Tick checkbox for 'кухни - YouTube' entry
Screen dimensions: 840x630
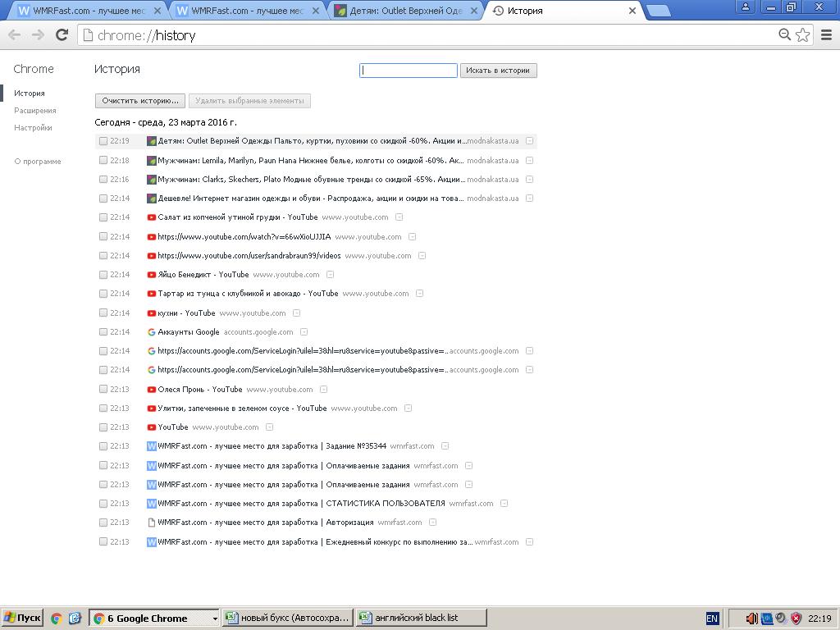pos(103,313)
